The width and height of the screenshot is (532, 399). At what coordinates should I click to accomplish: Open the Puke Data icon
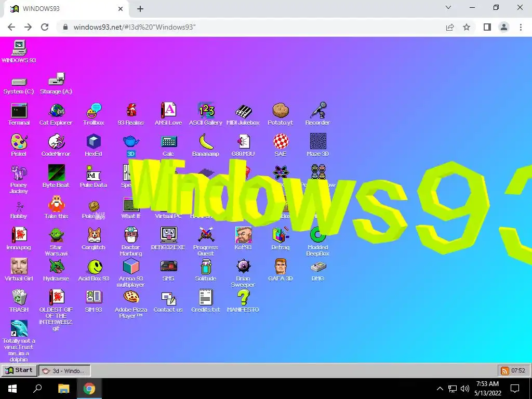(94, 172)
